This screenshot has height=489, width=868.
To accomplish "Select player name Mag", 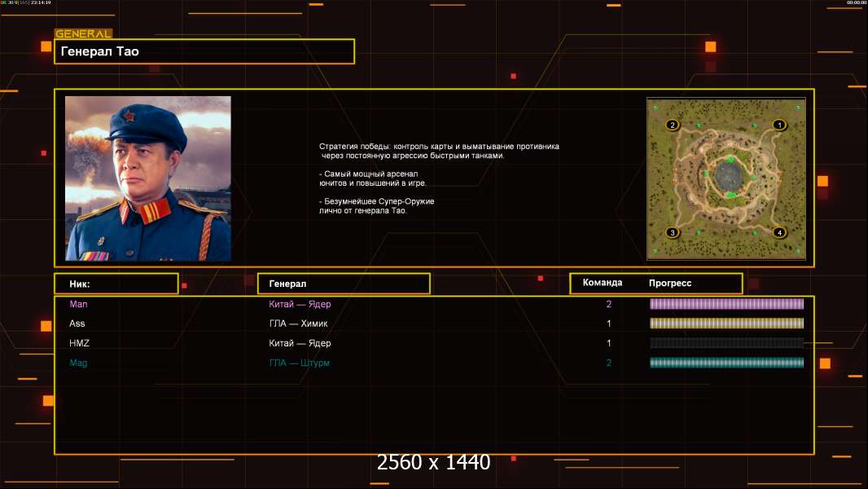I will 78,363.
